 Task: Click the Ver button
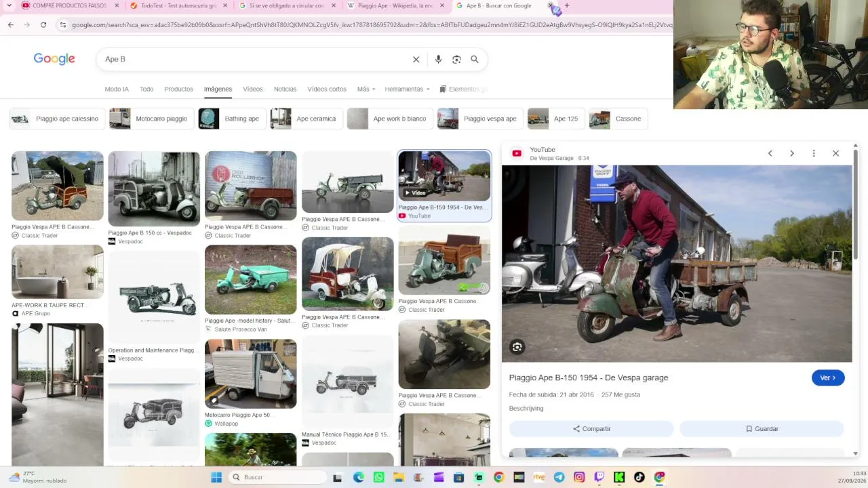click(x=828, y=378)
